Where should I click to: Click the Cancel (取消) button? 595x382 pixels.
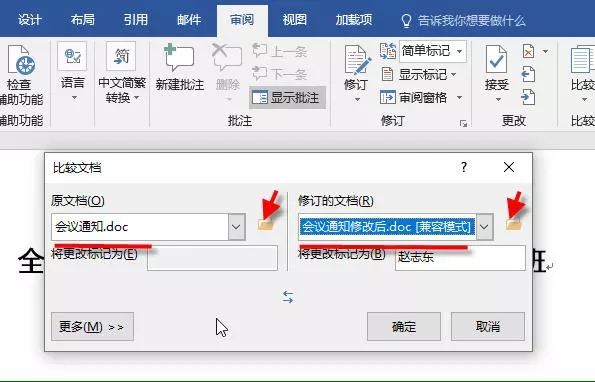click(x=488, y=327)
